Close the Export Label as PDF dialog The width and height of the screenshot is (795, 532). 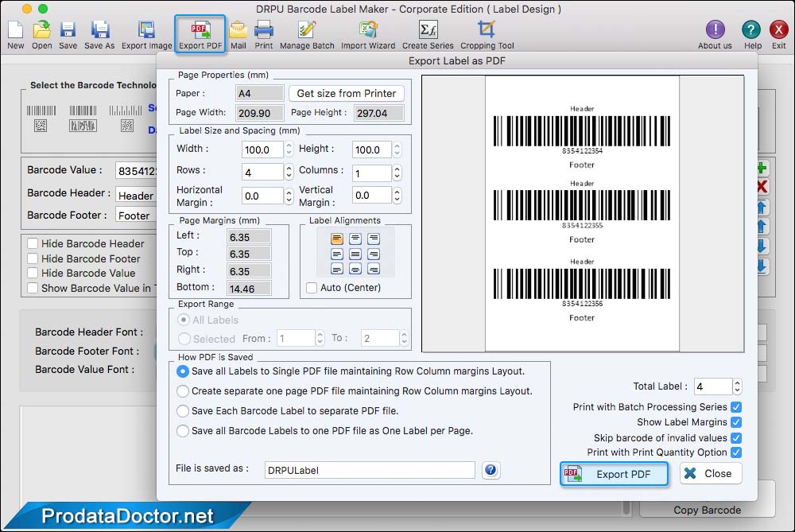pos(710,473)
